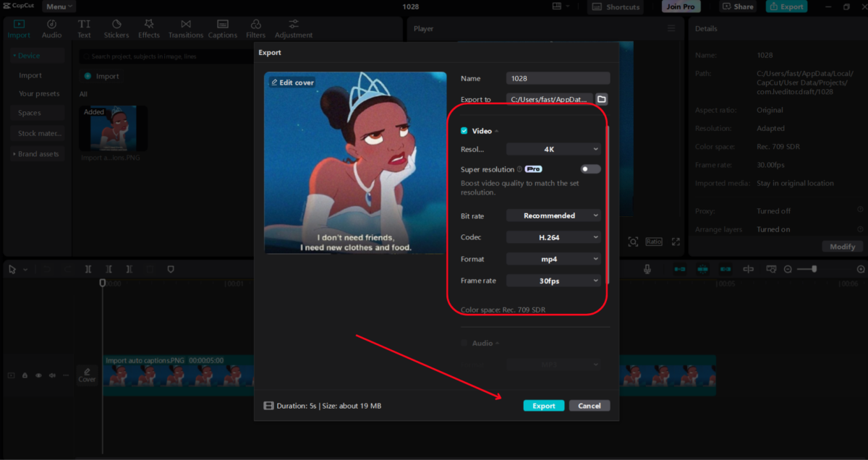Switch to the Captions tab

click(x=223, y=29)
